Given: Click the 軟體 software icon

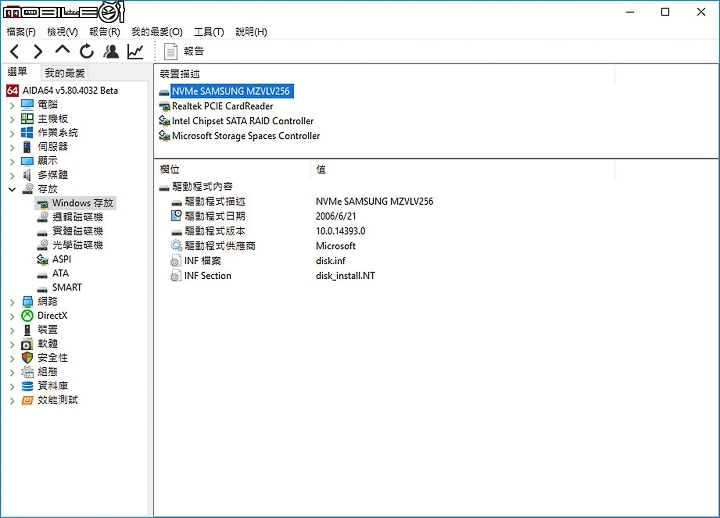Looking at the screenshot, I should point(28,344).
